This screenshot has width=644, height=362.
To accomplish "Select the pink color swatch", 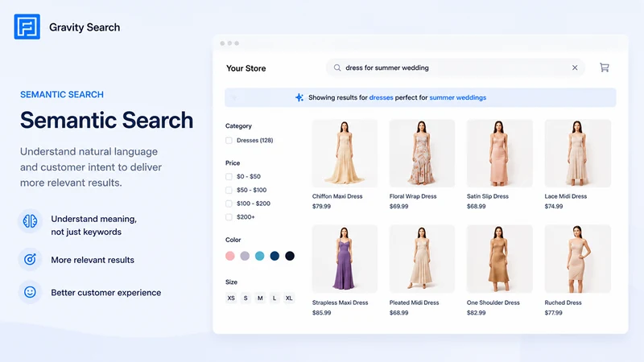I will pyautogui.click(x=230, y=256).
